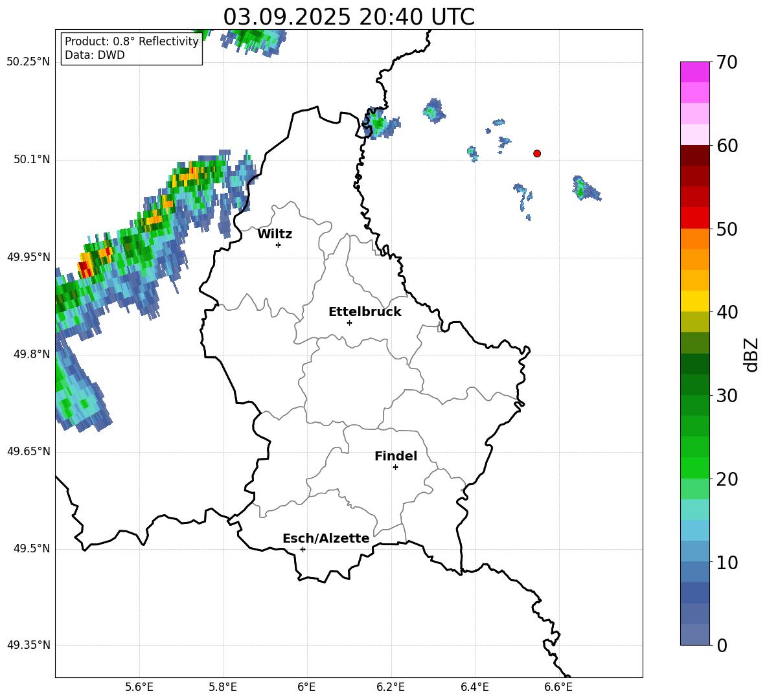Click the Ettelbruck station label
The width and height of the screenshot is (767, 700).
(x=365, y=312)
